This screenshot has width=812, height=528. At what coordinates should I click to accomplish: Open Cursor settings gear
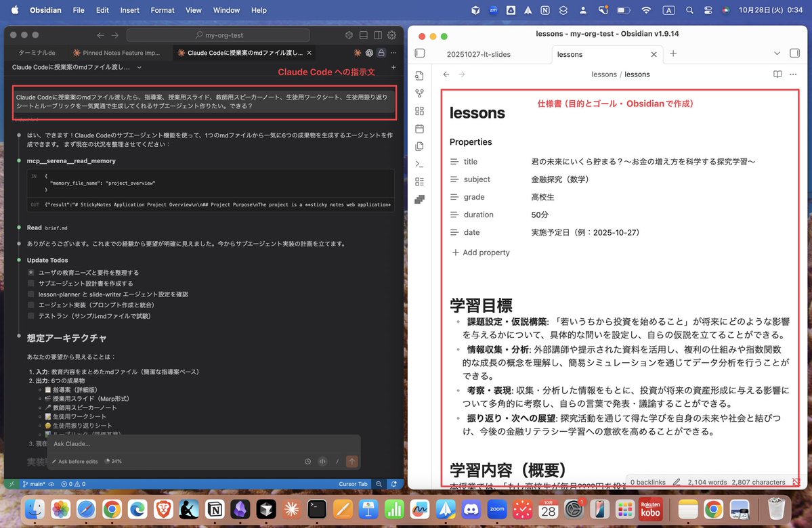point(392,35)
